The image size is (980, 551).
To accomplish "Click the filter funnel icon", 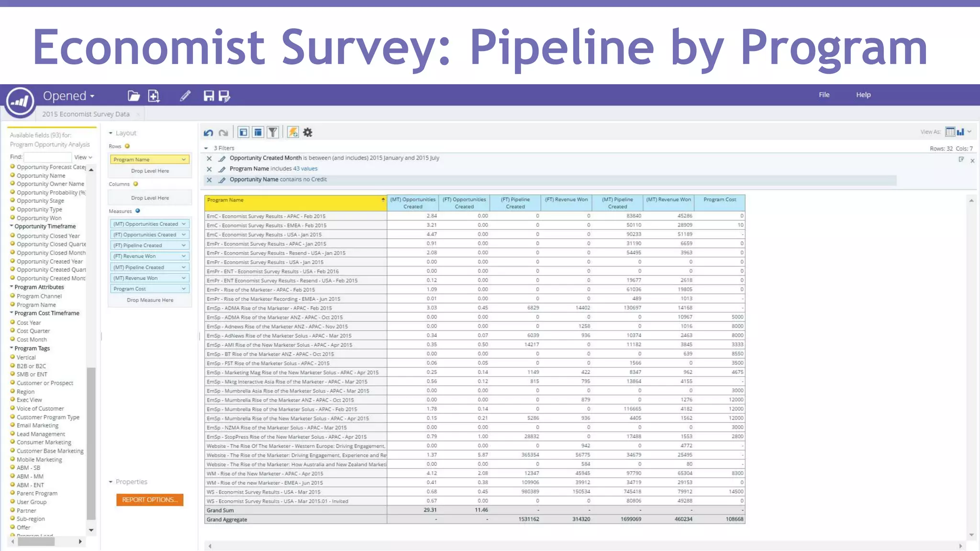I will point(273,132).
